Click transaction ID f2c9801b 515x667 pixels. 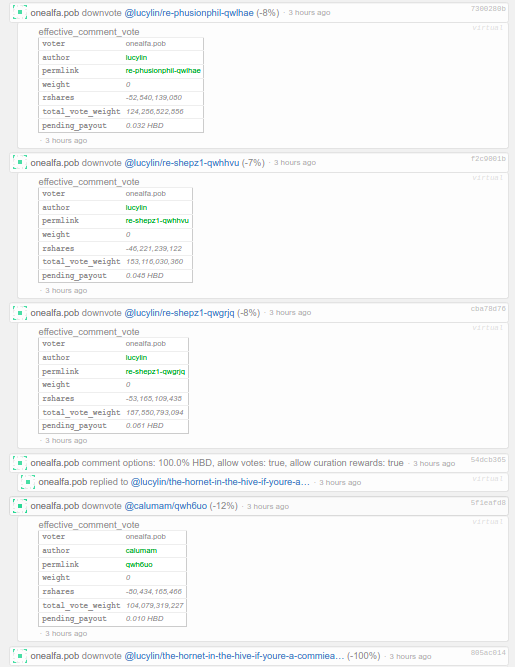488,159
